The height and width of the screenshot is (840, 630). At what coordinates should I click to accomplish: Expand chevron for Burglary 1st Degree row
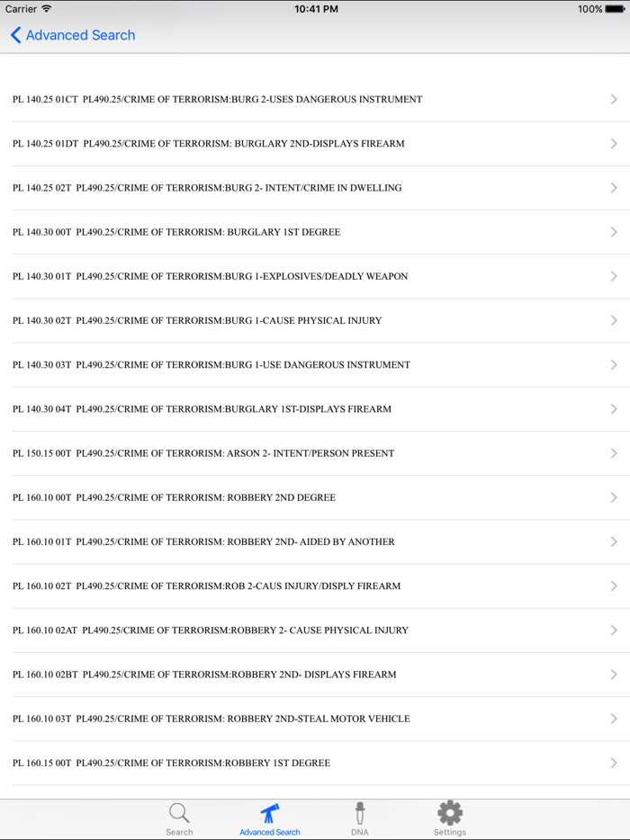[x=613, y=232]
